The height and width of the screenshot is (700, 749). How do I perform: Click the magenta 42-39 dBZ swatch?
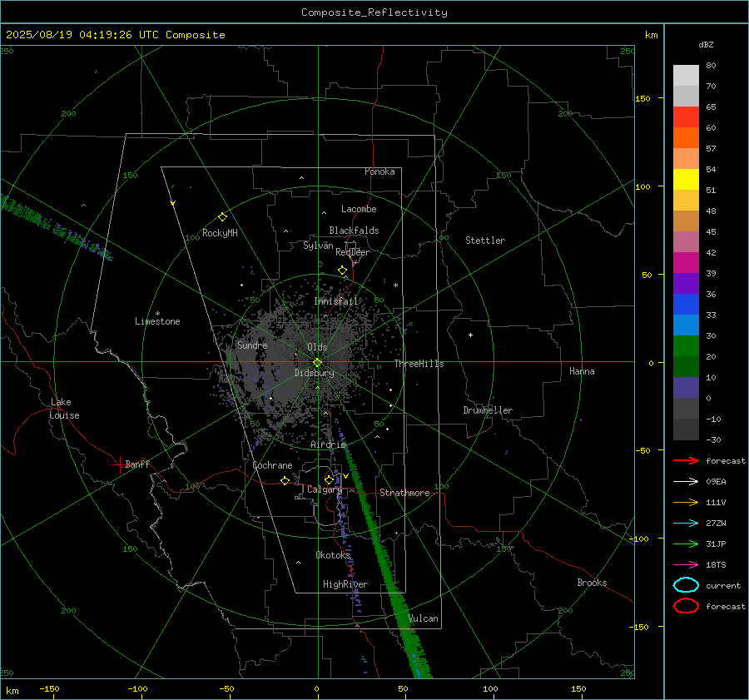pos(686,263)
